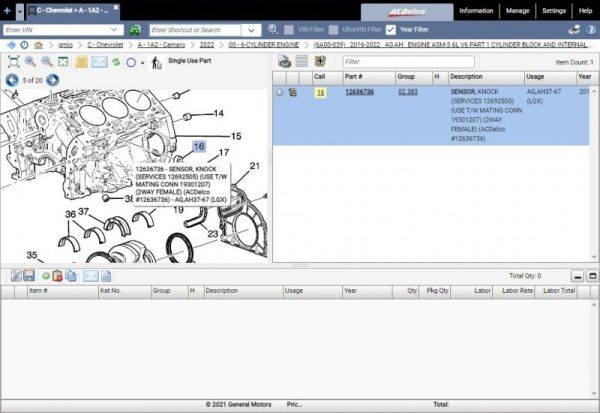The width and height of the screenshot is (600, 413).
Task: Open the Settings menu
Action: [553, 10]
